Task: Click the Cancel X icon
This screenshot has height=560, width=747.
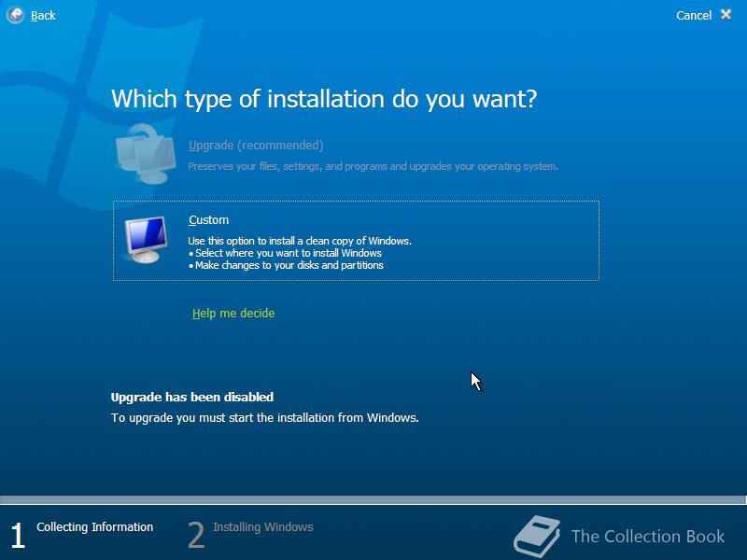Action: (726, 15)
